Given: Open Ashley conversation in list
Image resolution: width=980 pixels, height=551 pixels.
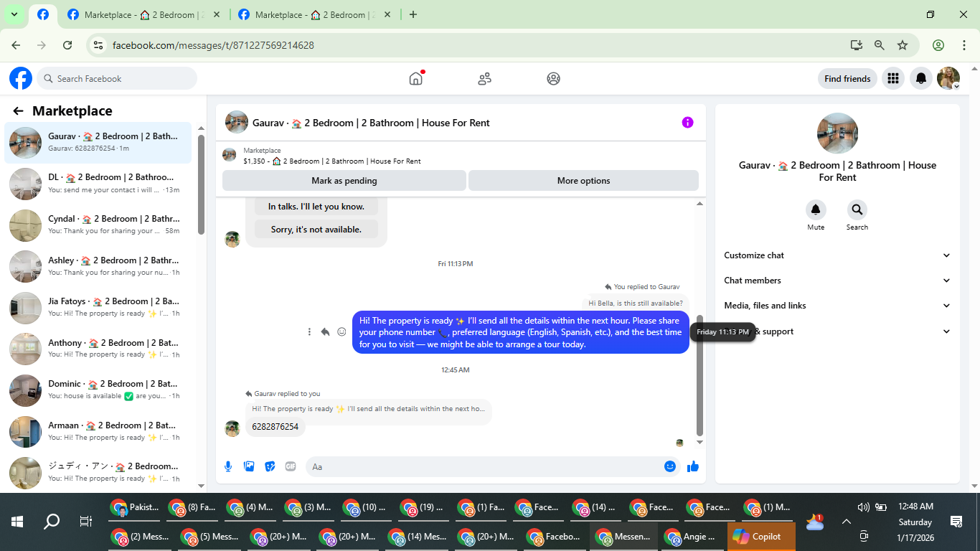Looking at the screenshot, I should coord(98,266).
